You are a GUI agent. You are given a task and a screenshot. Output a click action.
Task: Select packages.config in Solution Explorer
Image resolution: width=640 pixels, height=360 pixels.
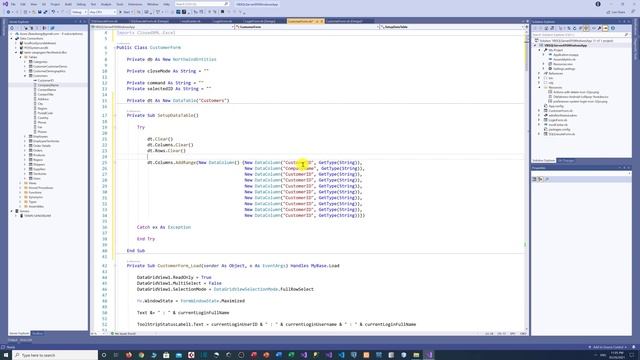[x=559, y=129]
